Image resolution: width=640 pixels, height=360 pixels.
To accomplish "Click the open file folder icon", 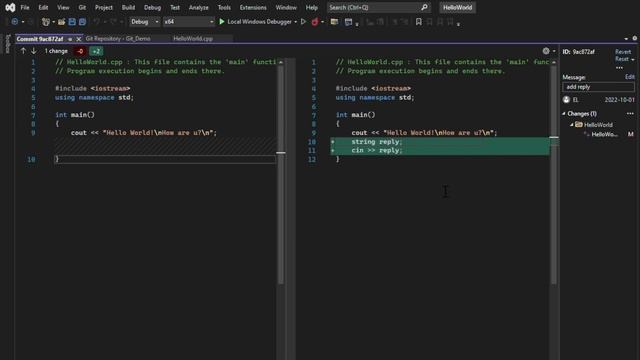I will point(61,22).
